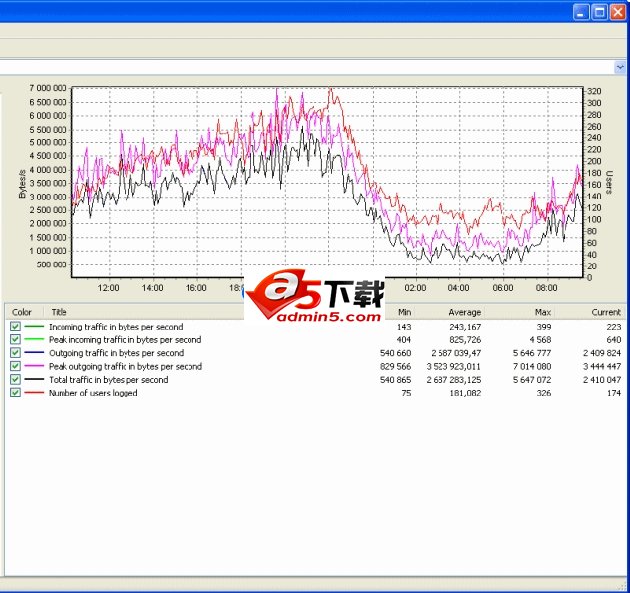Open the dropdown arrow above the chart
The image size is (630, 593).
(620, 67)
